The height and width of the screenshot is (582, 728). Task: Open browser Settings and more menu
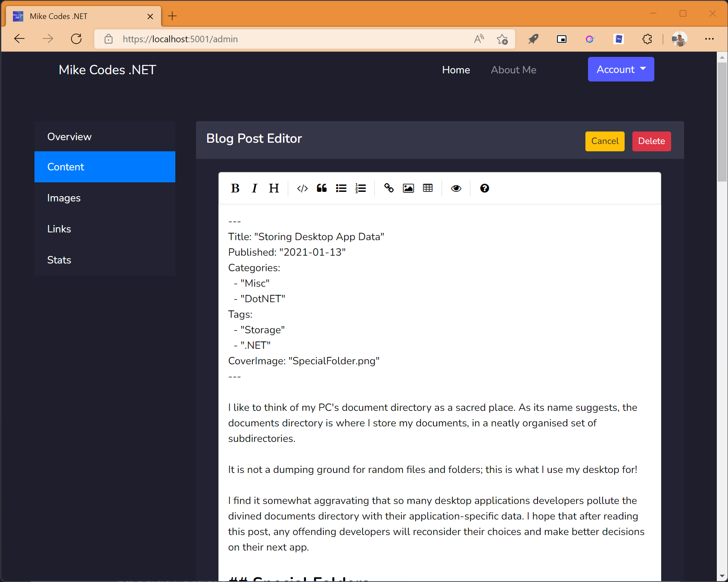pyautogui.click(x=709, y=39)
